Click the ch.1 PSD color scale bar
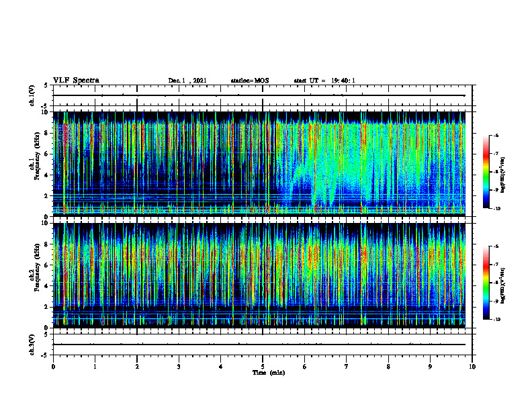The image size is (532, 411). [x=486, y=172]
